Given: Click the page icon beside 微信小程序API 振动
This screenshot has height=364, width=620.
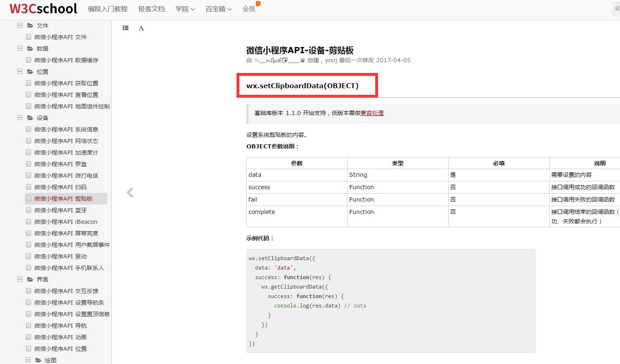Looking at the screenshot, I should click(x=28, y=256).
